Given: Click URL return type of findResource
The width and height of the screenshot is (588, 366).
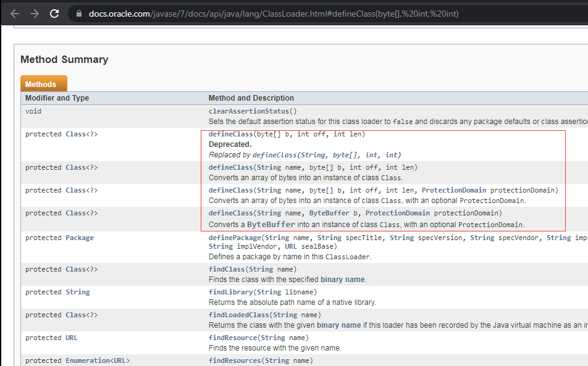Looking at the screenshot, I should tap(72, 338).
